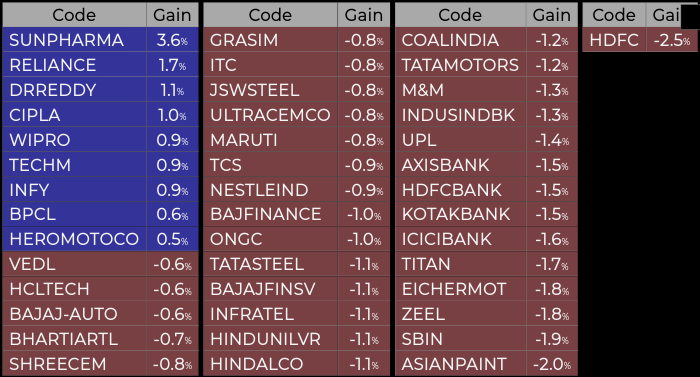
Task: Click Code header above SUNPHARMA
Action: point(75,15)
